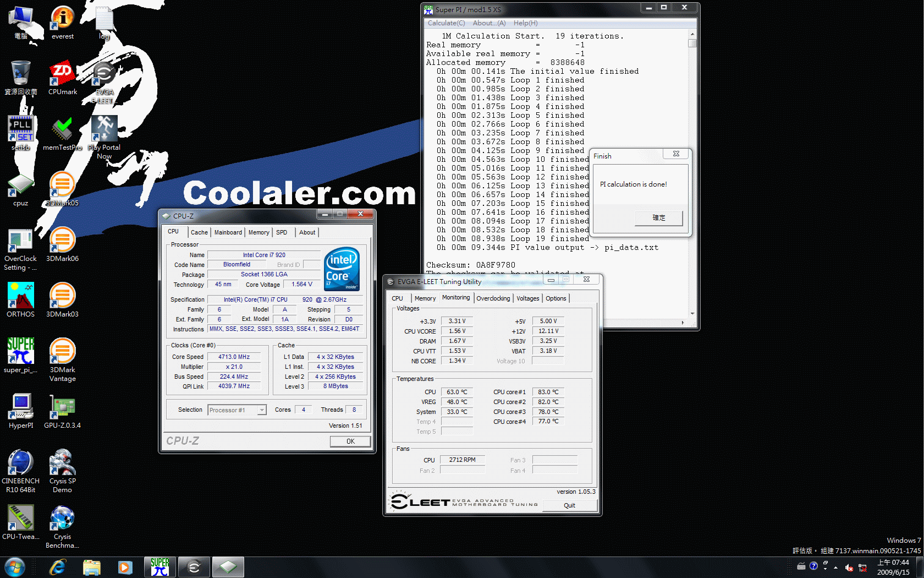Image resolution: width=924 pixels, height=578 pixels.
Task: Click the Core Speed value 4713.0 MHz
Action: click(x=234, y=357)
